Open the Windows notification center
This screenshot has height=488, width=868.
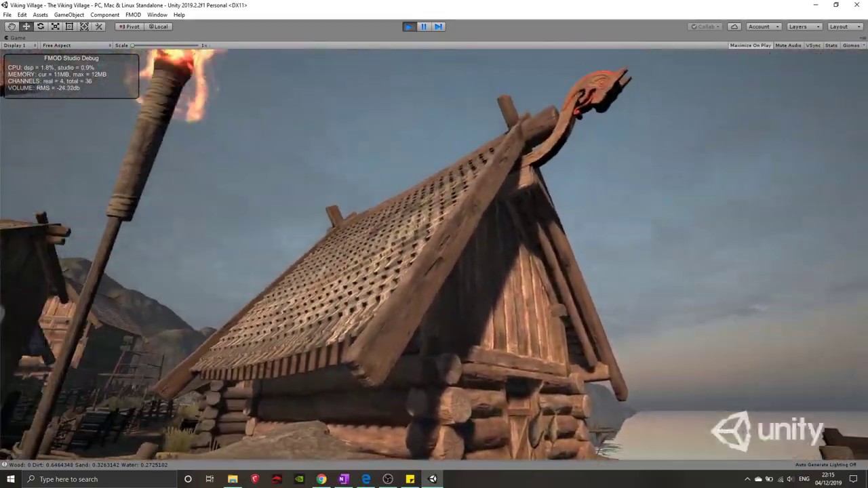click(854, 479)
